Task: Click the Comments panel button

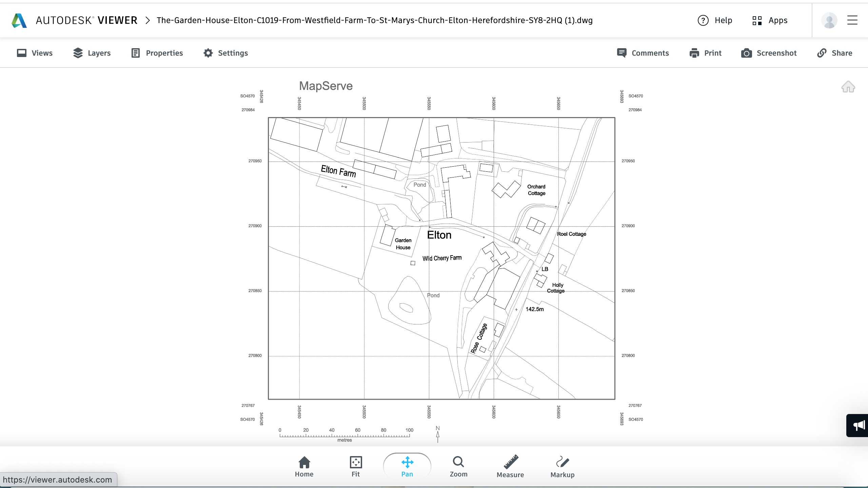Action: pos(643,53)
